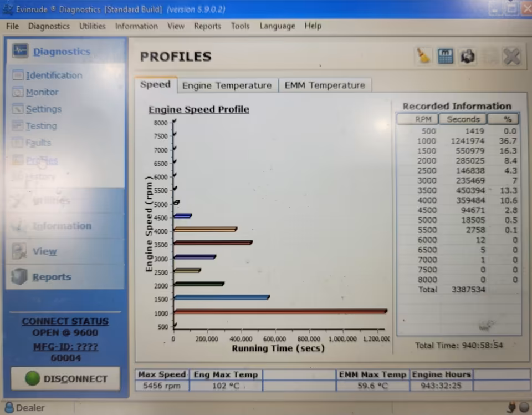Click the View panel icon in sidebar
Image resolution: width=532 pixels, height=415 pixels.
point(19,251)
